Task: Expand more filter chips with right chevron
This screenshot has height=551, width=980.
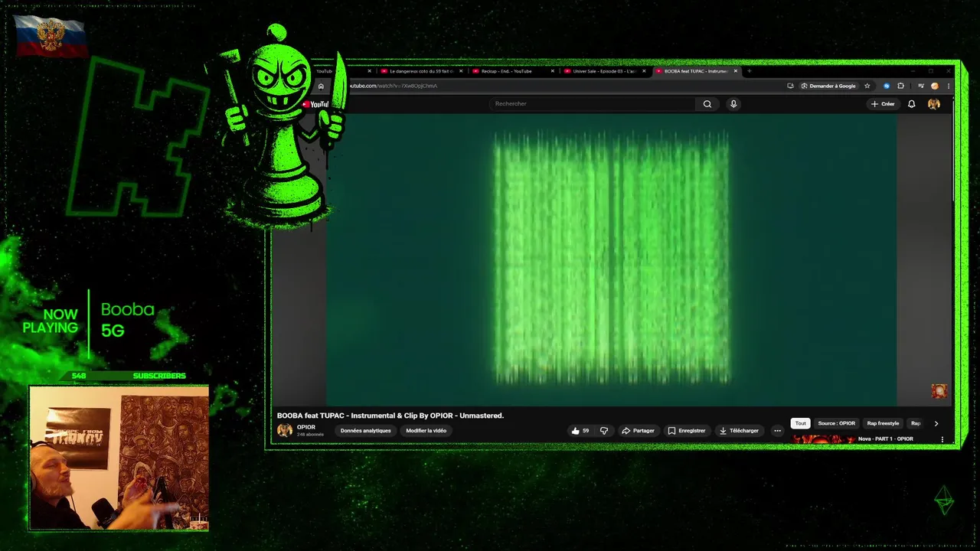Action: tap(936, 423)
